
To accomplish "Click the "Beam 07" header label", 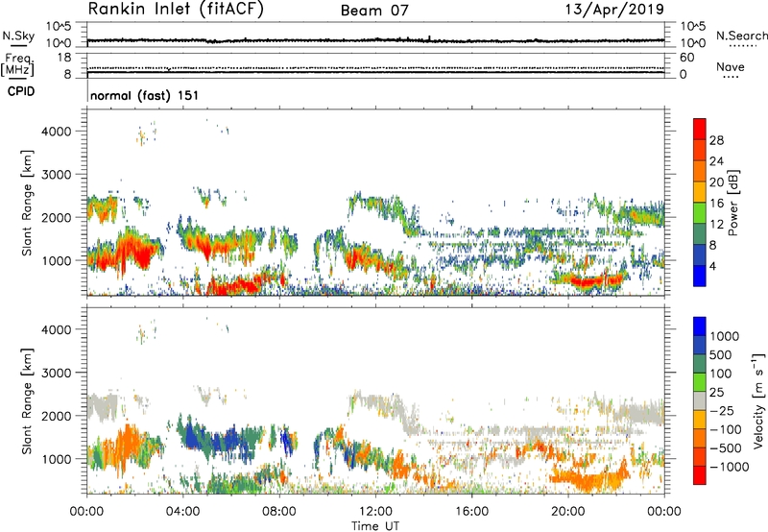I will click(374, 11).
